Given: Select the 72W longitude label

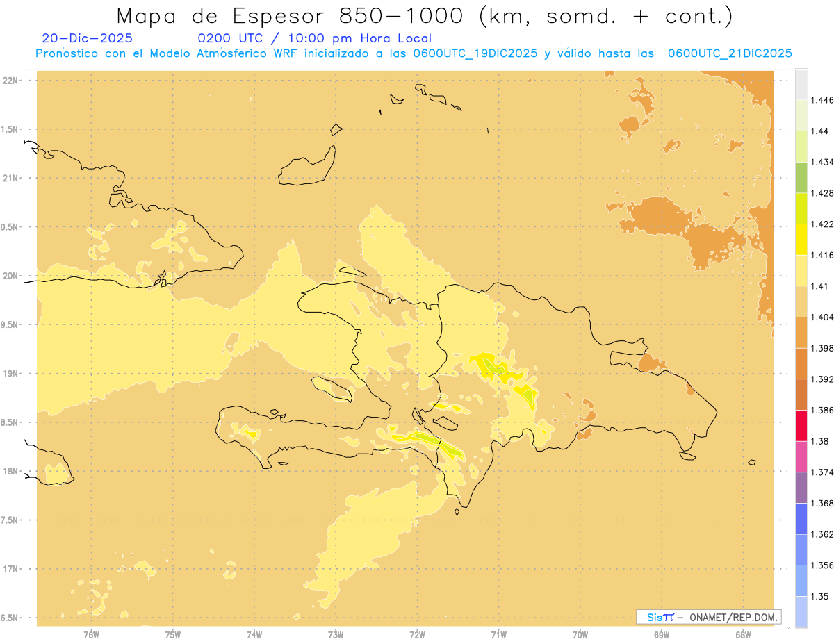Looking at the screenshot, I should pyautogui.click(x=416, y=634).
